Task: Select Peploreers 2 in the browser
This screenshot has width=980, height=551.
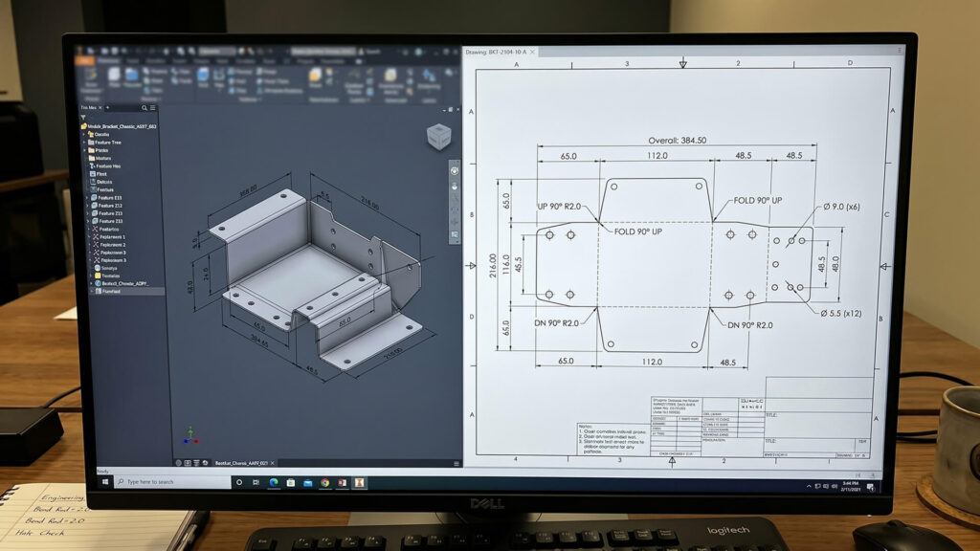Action: coord(109,245)
